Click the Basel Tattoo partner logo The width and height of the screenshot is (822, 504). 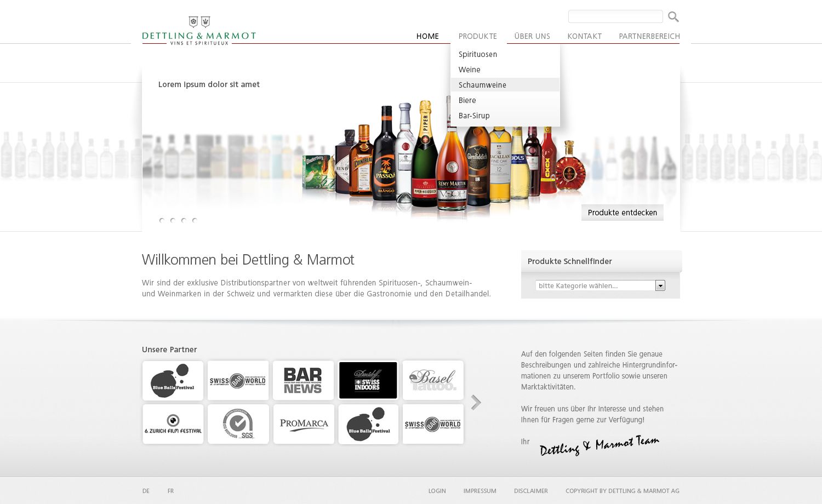[x=433, y=380]
